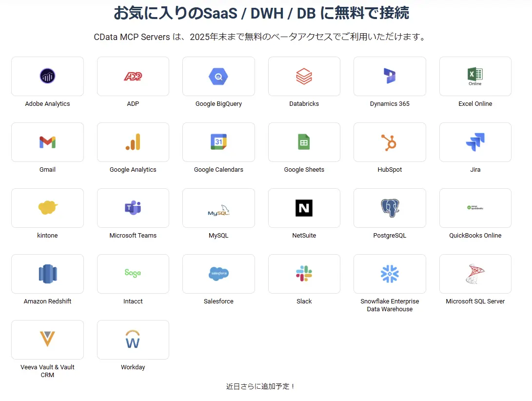Open the Salesforce text label link
This screenshot has width=532, height=401.
(x=218, y=301)
